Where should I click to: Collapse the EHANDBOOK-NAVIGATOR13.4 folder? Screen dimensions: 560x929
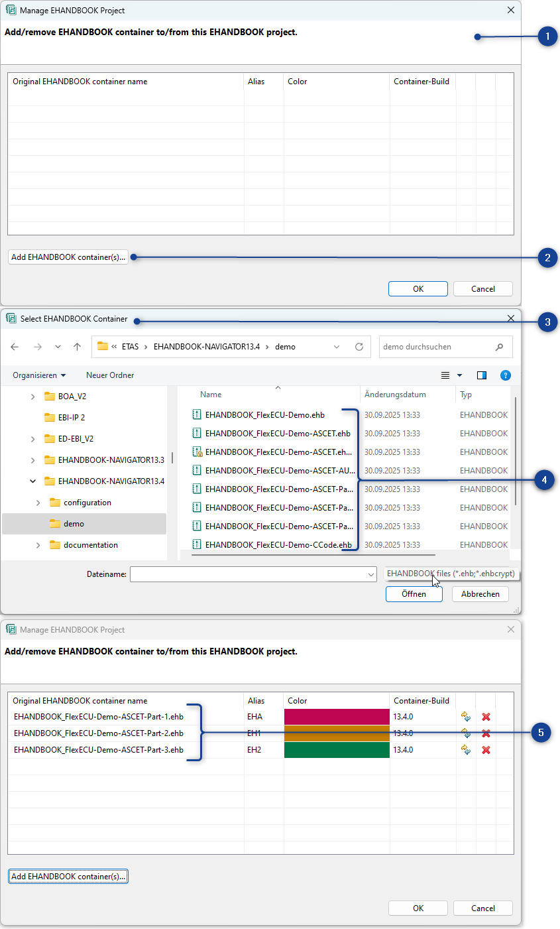(x=32, y=481)
